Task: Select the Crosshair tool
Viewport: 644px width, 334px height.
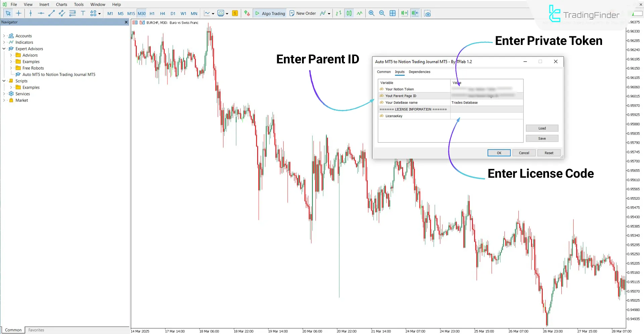Action: [x=19, y=13]
